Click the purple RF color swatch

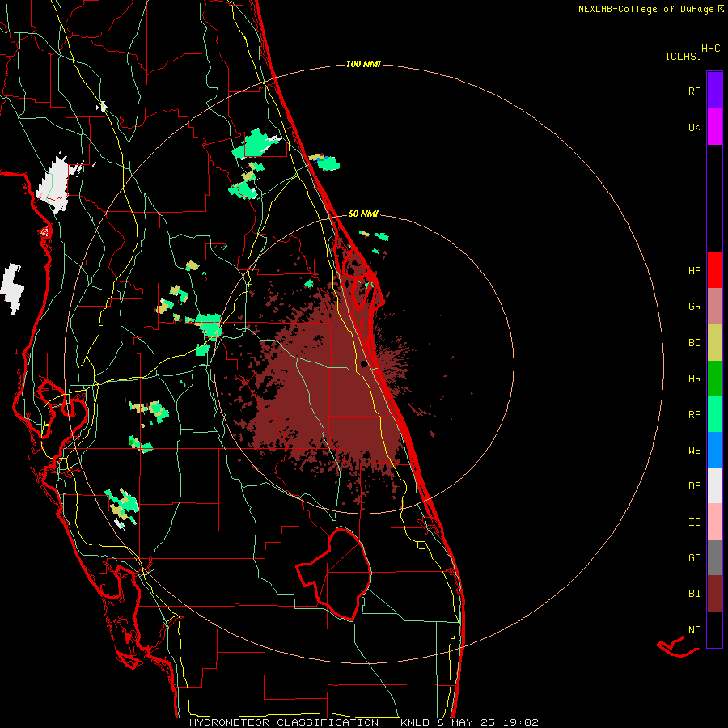tap(714, 91)
